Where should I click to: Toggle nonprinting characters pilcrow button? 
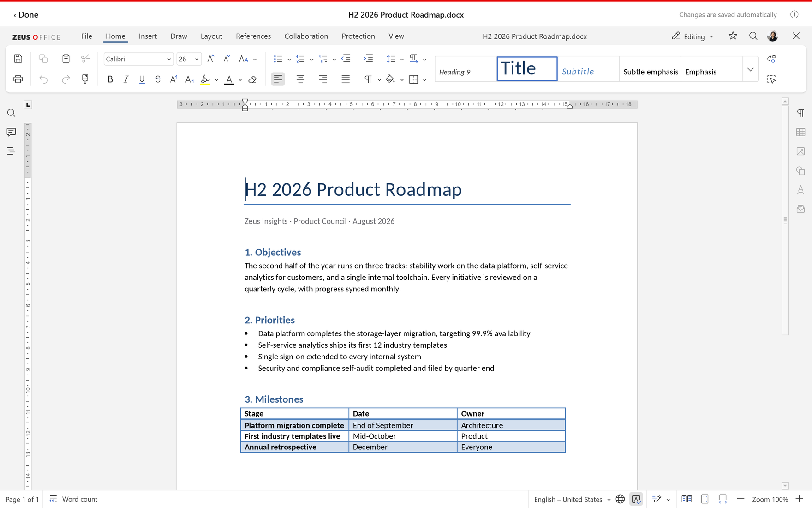click(x=368, y=79)
